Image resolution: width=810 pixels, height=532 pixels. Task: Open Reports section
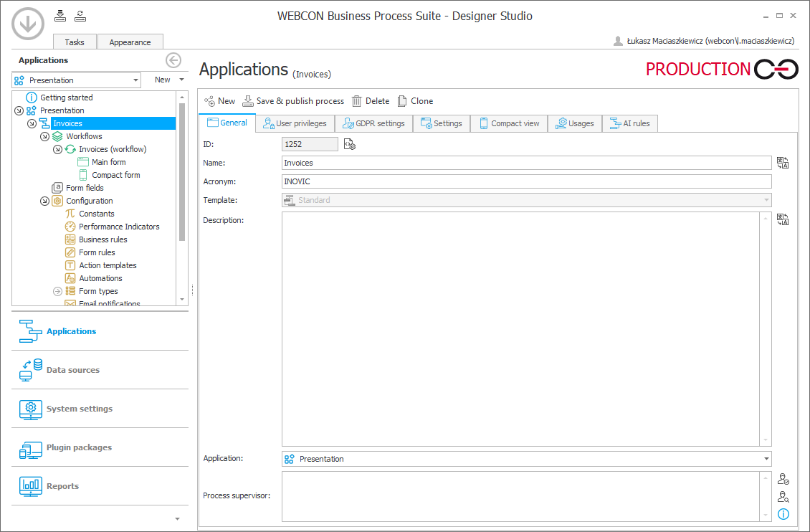pyautogui.click(x=100, y=486)
